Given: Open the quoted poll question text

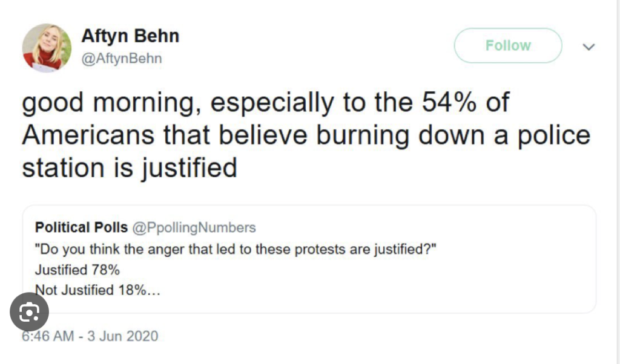Looking at the screenshot, I should [235, 249].
